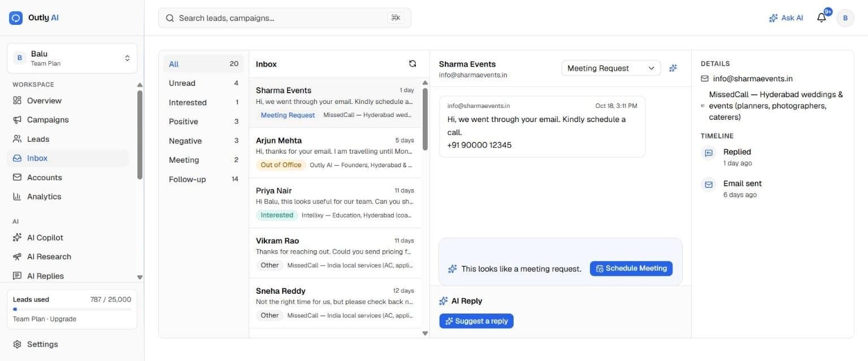Open the Overview grid icon
The image size is (868, 361).
17,101
